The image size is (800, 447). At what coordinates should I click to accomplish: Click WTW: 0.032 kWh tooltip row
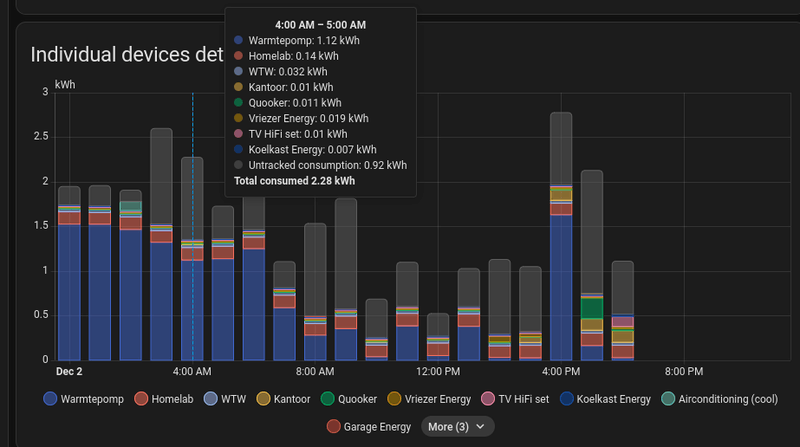281,71
